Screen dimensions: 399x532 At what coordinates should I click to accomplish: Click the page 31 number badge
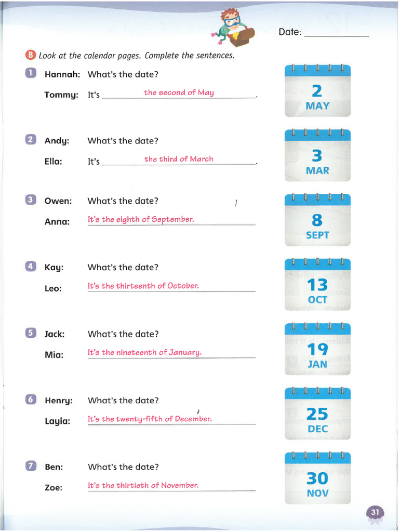click(375, 513)
